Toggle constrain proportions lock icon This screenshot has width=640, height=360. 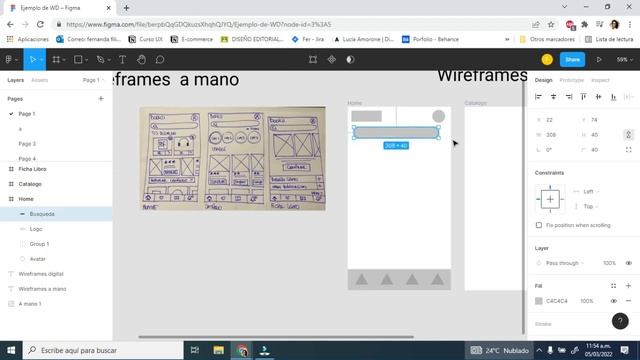pos(629,135)
